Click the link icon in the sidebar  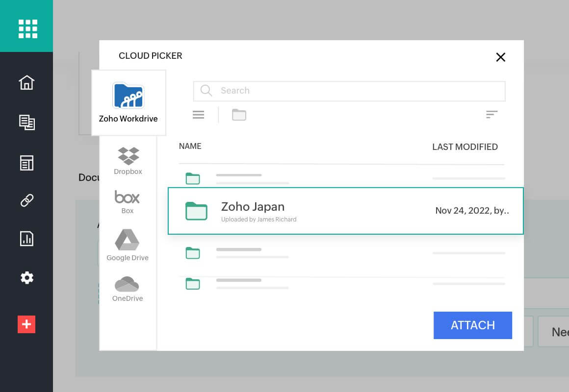point(26,200)
